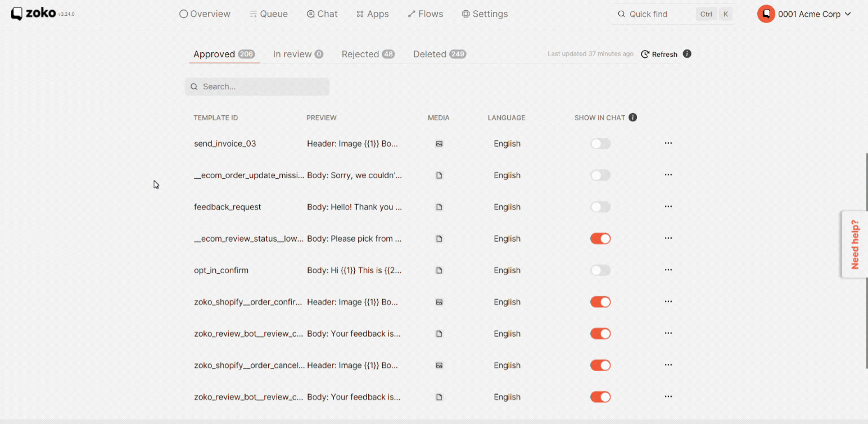Click the Refresh templates icon
Image resolution: width=868 pixels, height=424 pixels.
pos(645,54)
